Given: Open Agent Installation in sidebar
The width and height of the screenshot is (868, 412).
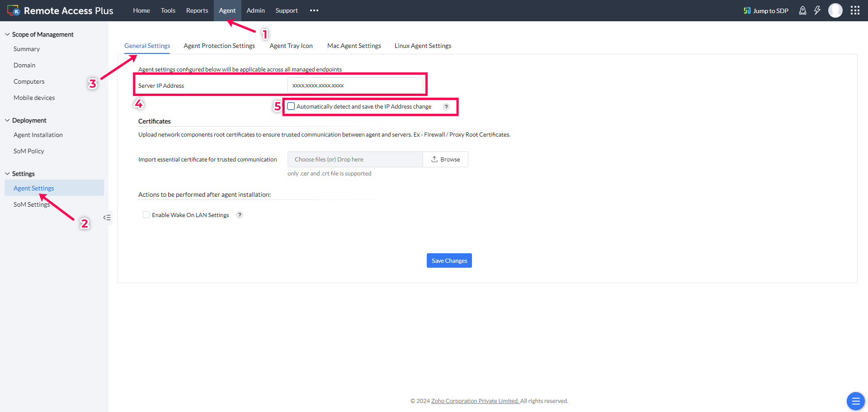Looking at the screenshot, I should (38, 135).
